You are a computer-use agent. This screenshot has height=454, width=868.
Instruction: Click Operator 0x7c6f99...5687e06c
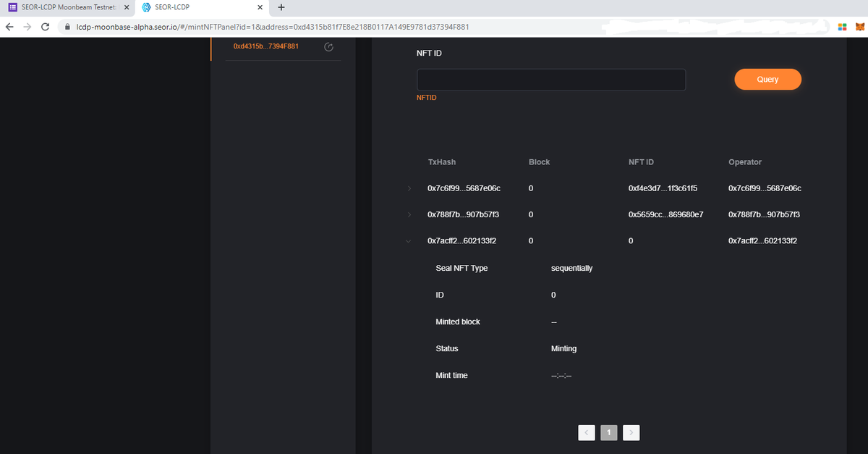point(765,188)
